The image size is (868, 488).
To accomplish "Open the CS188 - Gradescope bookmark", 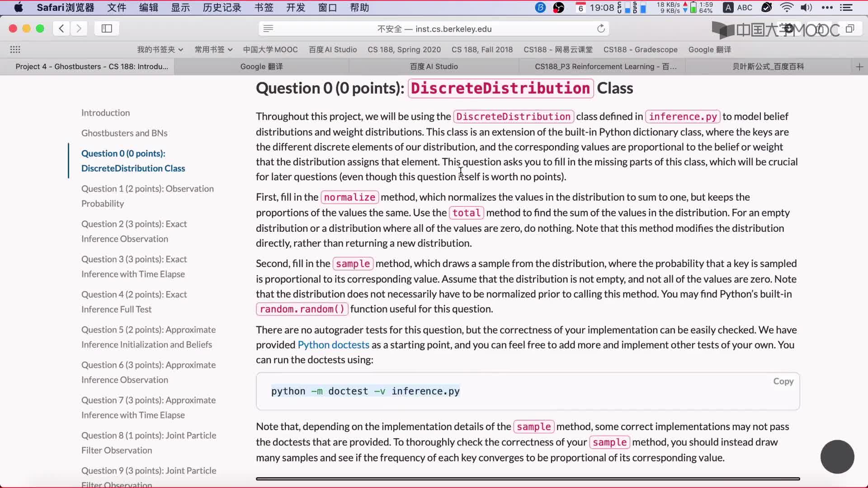I will click(x=640, y=50).
